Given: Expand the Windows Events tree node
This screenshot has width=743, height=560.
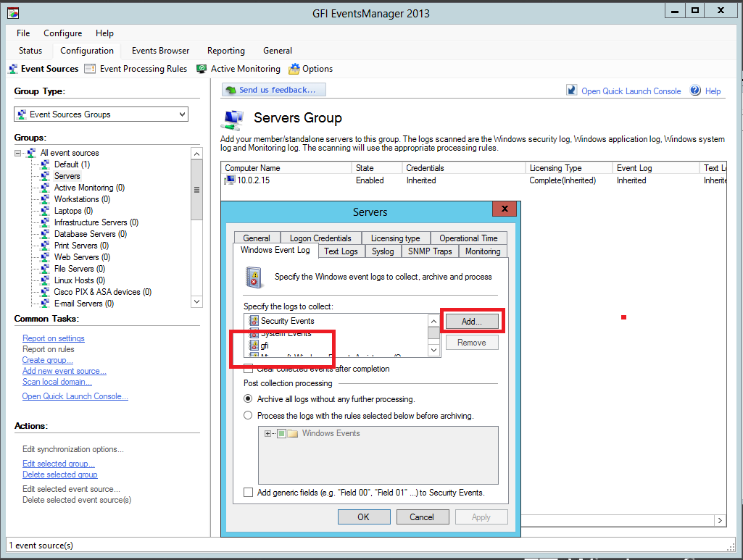Looking at the screenshot, I should 268,434.
